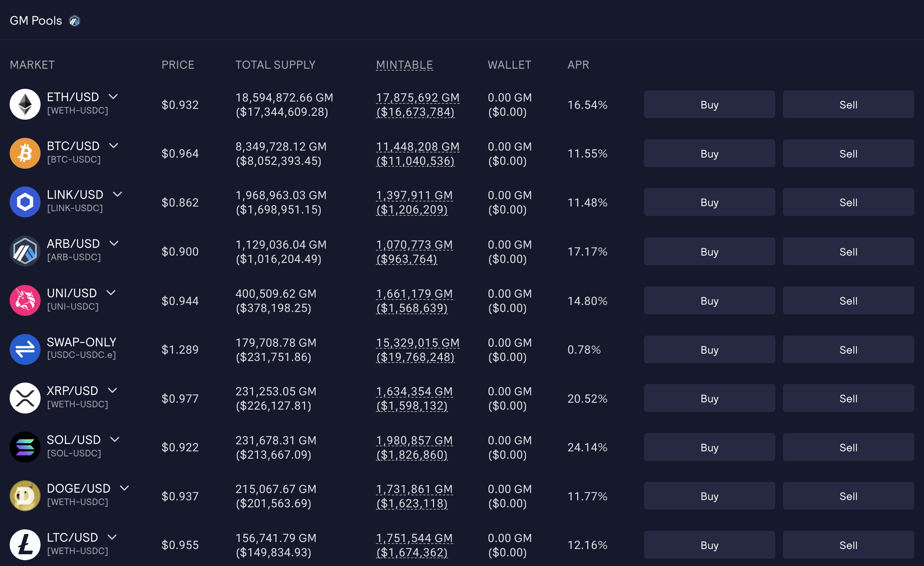Click the Chainlink token icon

tap(25, 202)
